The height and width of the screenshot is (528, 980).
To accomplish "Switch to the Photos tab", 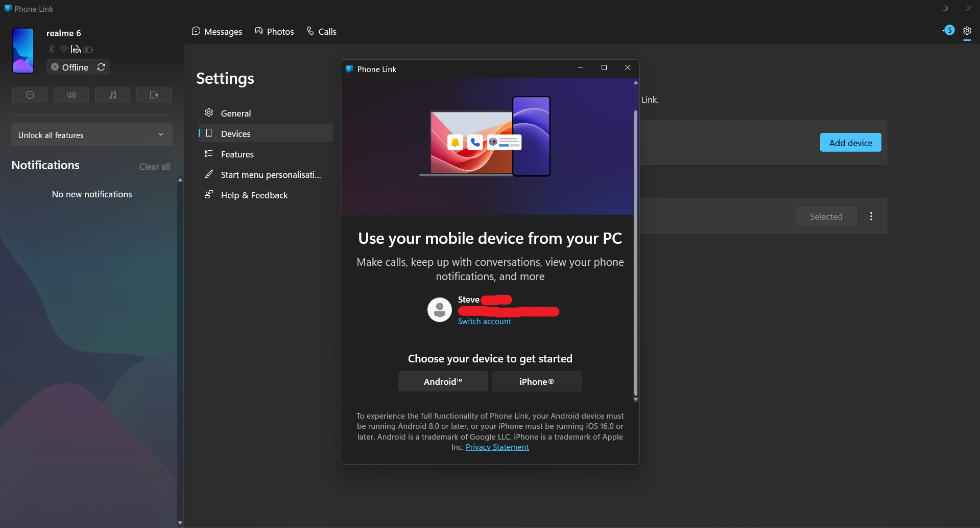I will click(275, 32).
